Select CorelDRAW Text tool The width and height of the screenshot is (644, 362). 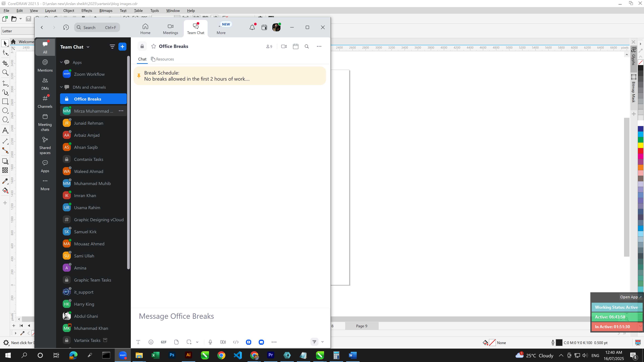click(5, 130)
